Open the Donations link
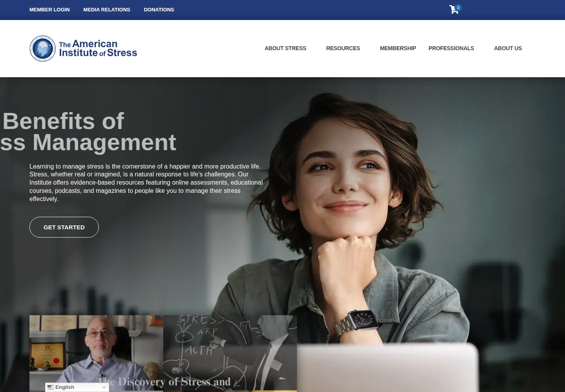This screenshot has height=392, width=565. pyautogui.click(x=159, y=9)
